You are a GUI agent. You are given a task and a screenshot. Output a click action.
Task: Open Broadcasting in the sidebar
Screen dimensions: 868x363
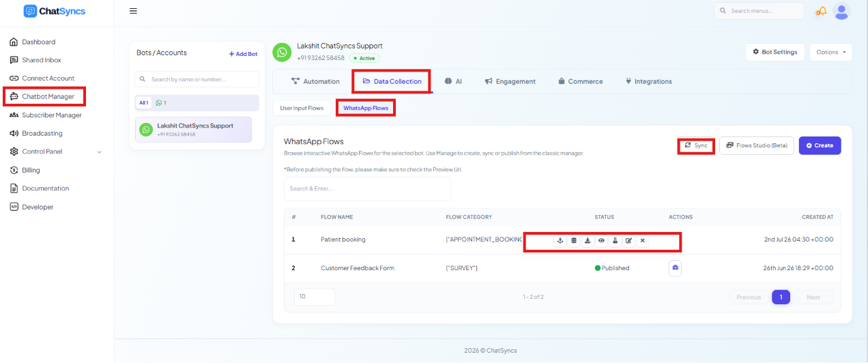42,134
